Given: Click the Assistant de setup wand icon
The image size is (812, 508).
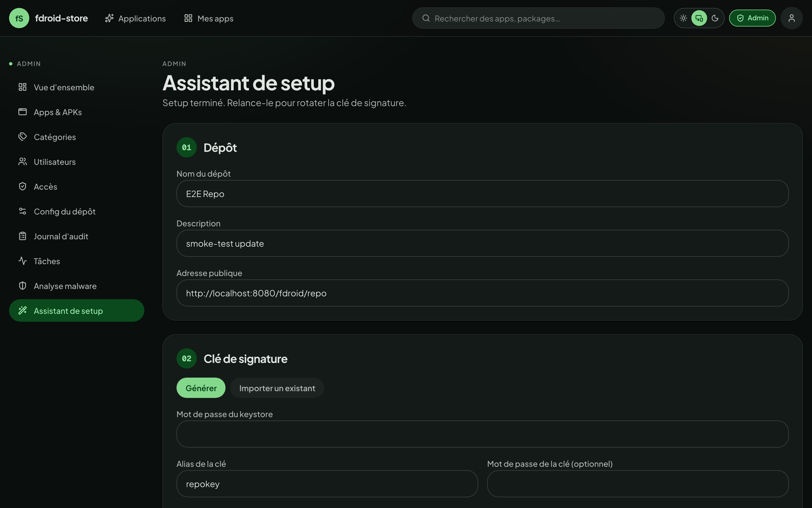Looking at the screenshot, I should [x=23, y=310].
